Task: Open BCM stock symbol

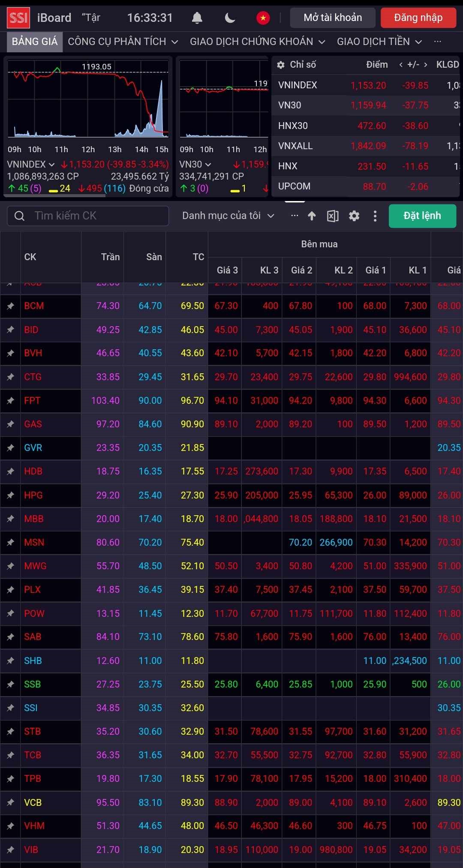Action: pyautogui.click(x=34, y=306)
